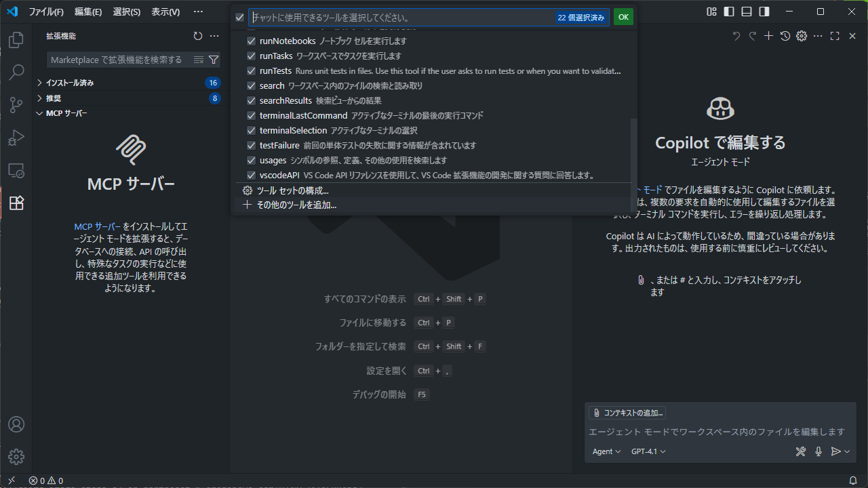
Task: Open notifications bell in status bar
Action: (853, 481)
